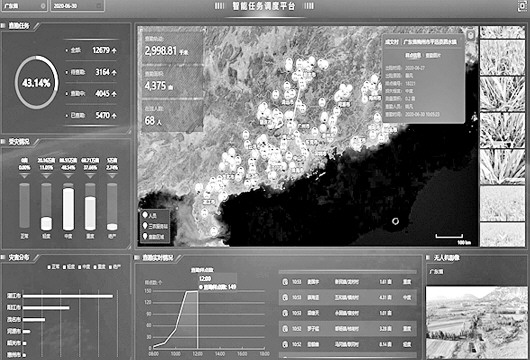The image size is (530, 360).
Task: Click the calendar icon in date field
Action: 99,6
